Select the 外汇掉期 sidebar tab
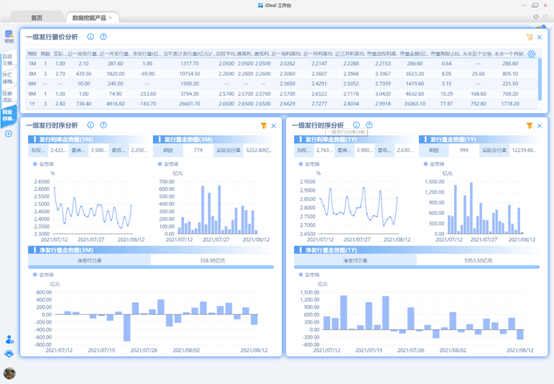Viewport: 554px width, 384px height. click(x=8, y=78)
